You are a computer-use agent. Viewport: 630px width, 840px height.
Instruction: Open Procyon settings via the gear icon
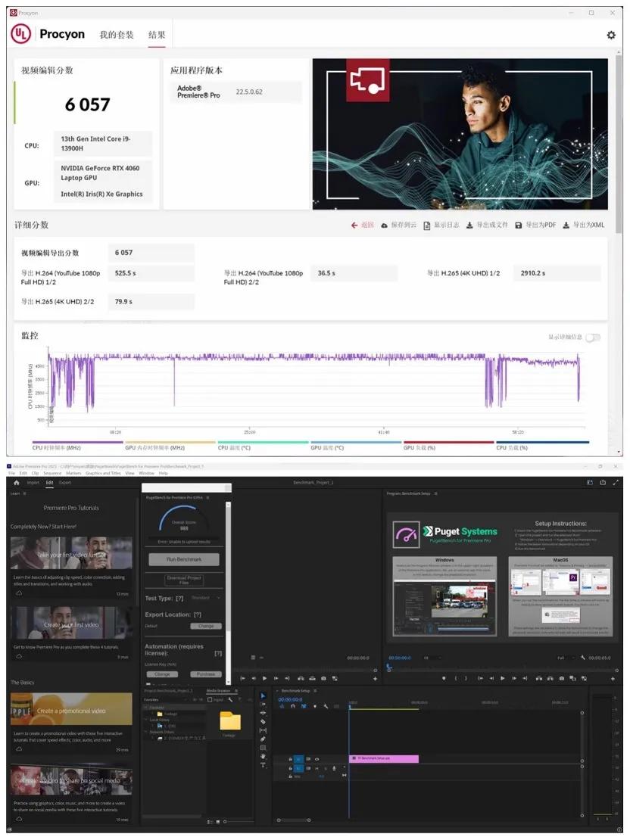pyautogui.click(x=611, y=35)
